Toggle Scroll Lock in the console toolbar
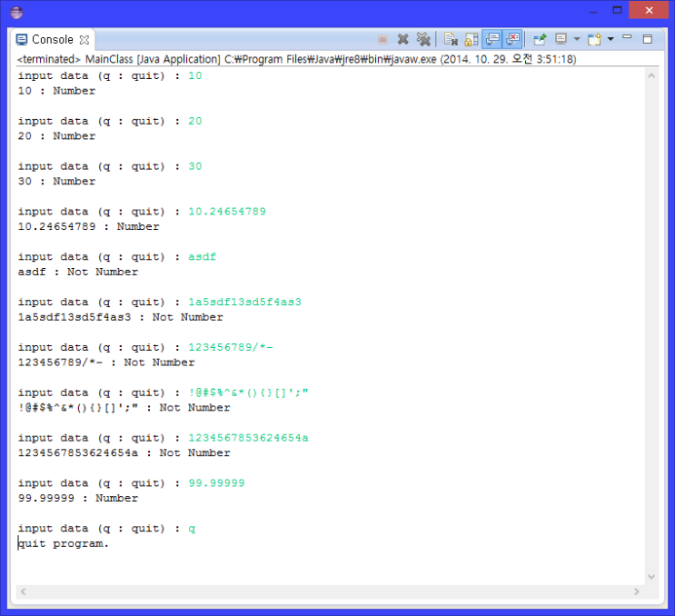675x616 pixels. [x=472, y=39]
